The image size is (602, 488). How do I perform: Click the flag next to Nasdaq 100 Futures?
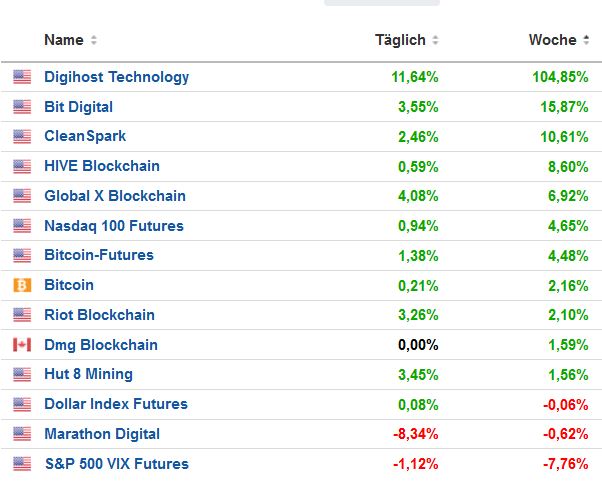(x=22, y=226)
